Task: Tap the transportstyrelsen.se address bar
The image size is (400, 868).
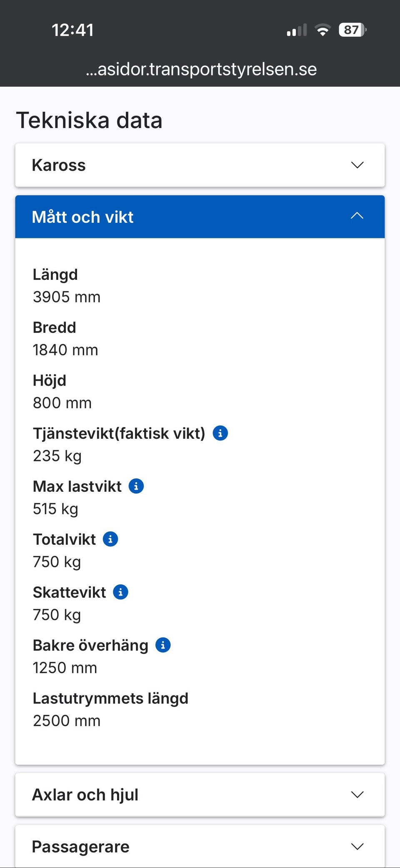Action: coord(201,69)
